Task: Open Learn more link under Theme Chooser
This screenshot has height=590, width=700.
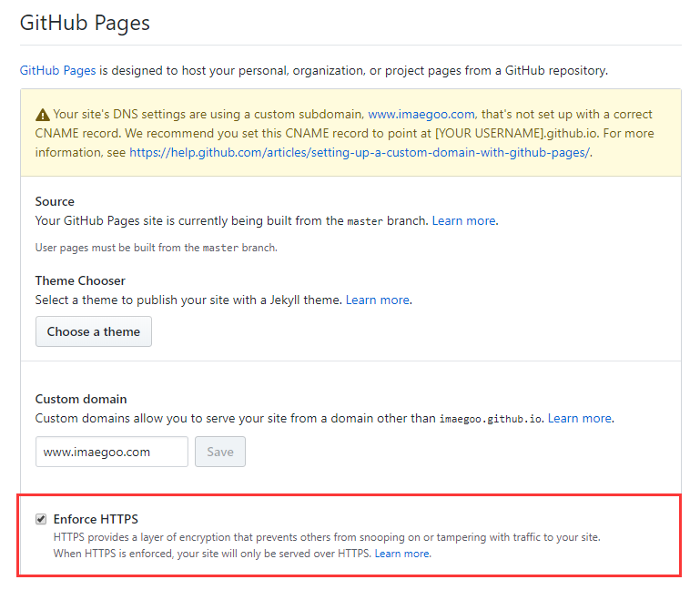Action: click(378, 300)
